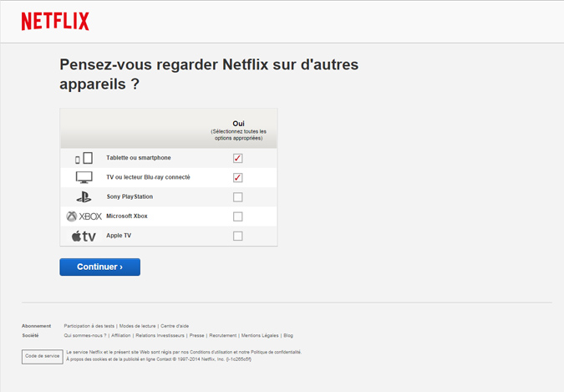The width and height of the screenshot is (564, 392).
Task: Open the Centre d'aide link
Action: coord(175,326)
